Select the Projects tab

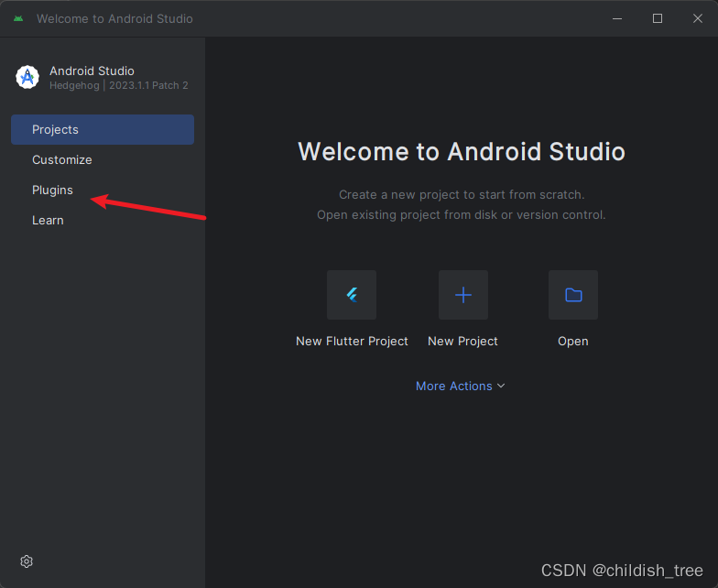103,130
